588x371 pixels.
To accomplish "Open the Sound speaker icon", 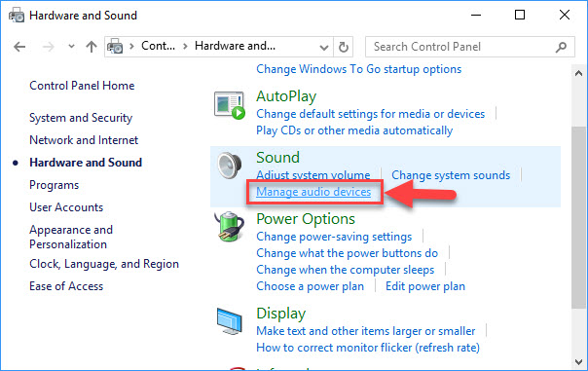I will click(x=229, y=166).
